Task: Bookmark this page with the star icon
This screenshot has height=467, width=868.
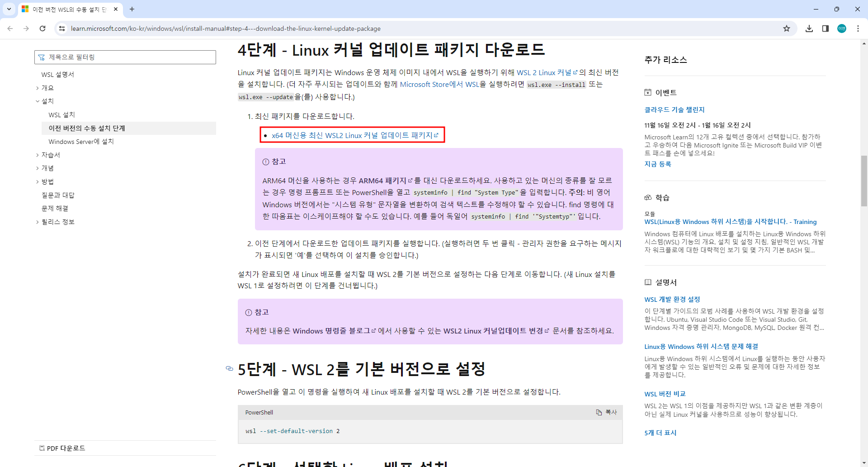Action: (x=787, y=29)
